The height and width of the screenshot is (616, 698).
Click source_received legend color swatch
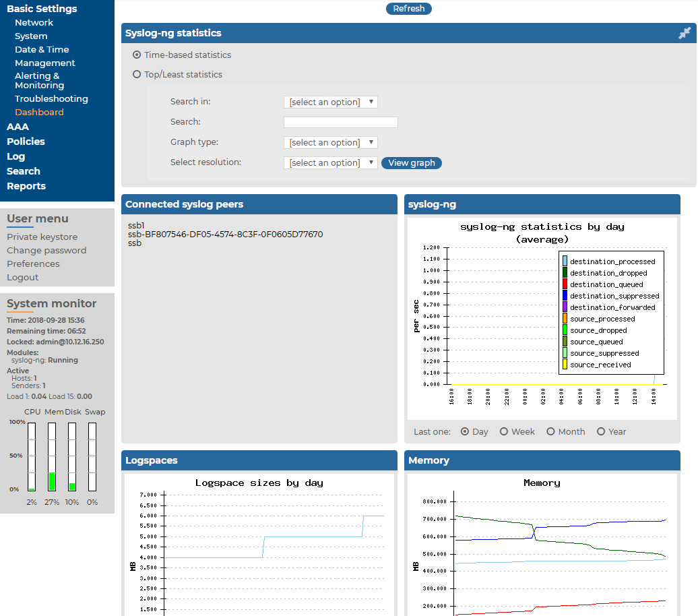pos(565,365)
